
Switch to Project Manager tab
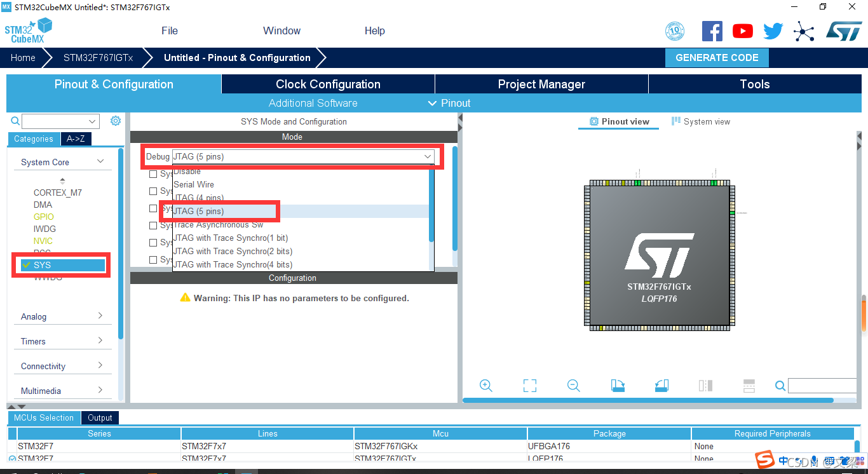[541, 84]
